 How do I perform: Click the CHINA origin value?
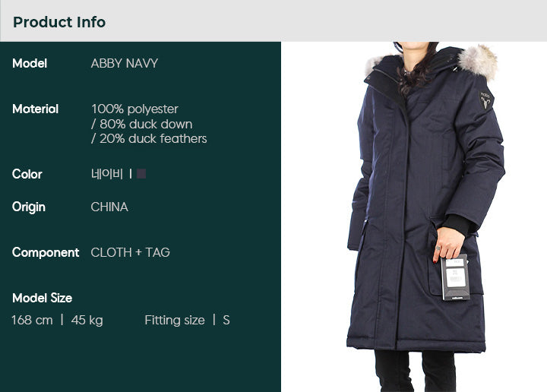click(x=109, y=207)
